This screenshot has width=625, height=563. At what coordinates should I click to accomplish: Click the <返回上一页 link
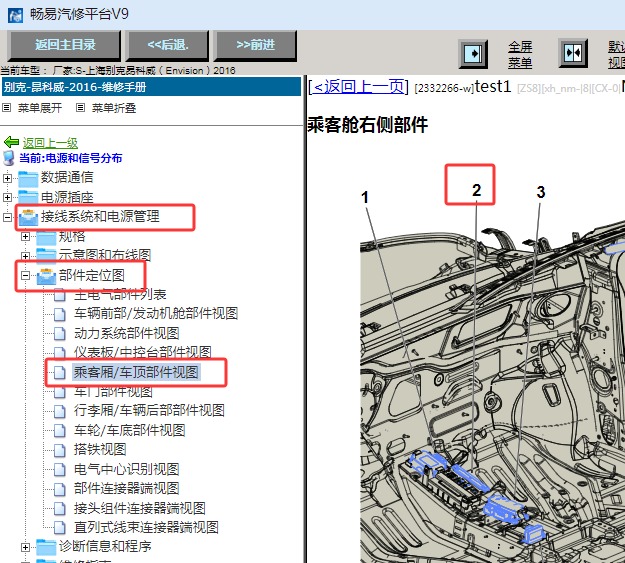[x=359, y=87]
